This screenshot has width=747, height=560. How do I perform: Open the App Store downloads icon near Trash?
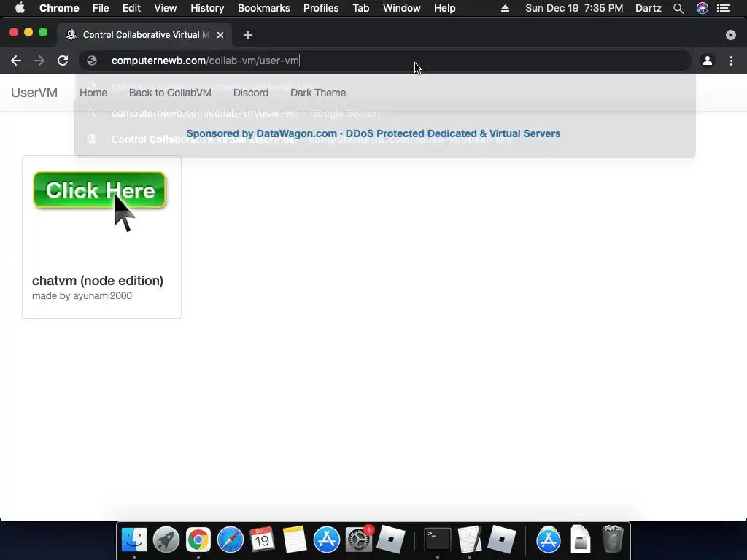[x=549, y=540]
